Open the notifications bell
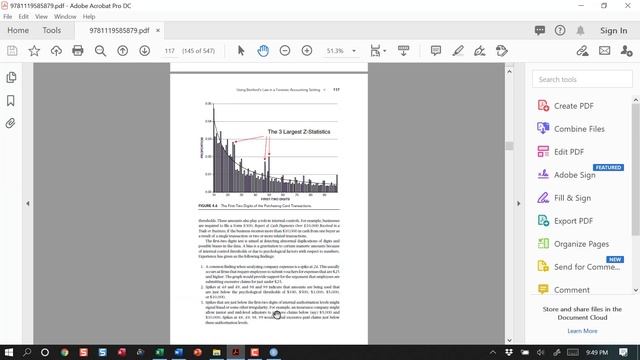Screen dimensions: 640x360 coord(580,30)
